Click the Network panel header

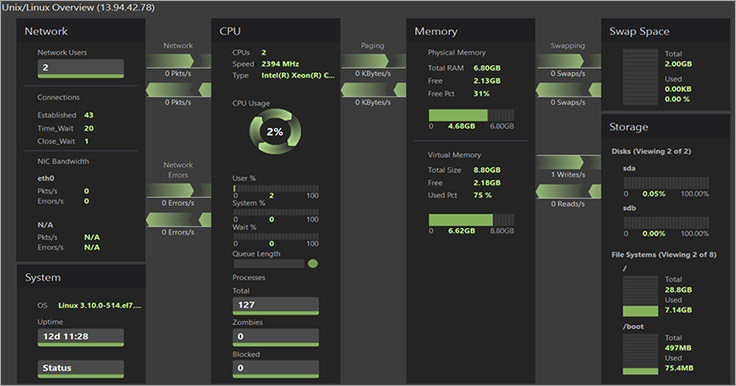pos(81,31)
